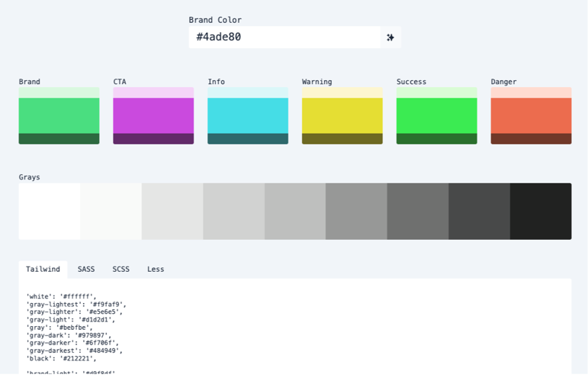Click the Info label above cyan swatch
This screenshot has width=588, height=378.
coord(217,82)
